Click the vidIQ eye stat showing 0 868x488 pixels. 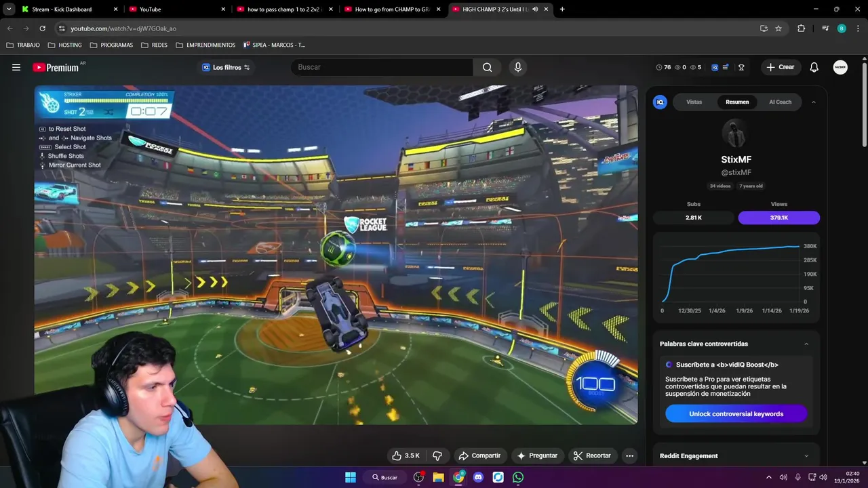(x=680, y=67)
